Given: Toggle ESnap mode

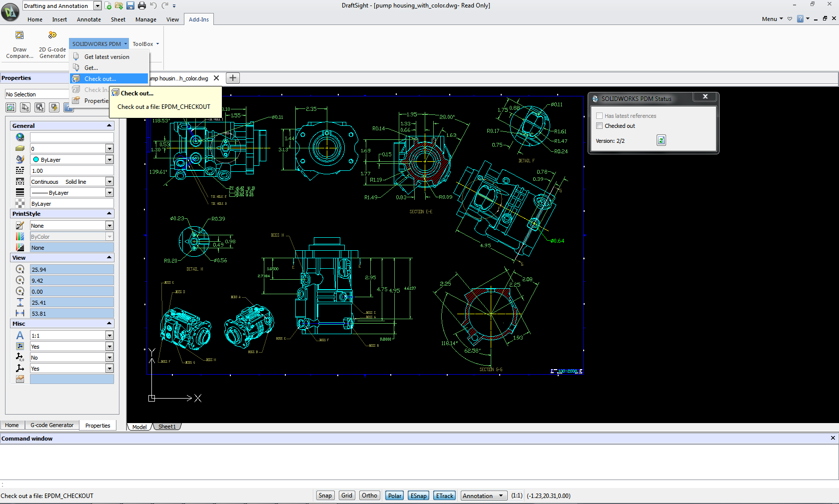Looking at the screenshot, I should tap(419, 496).
